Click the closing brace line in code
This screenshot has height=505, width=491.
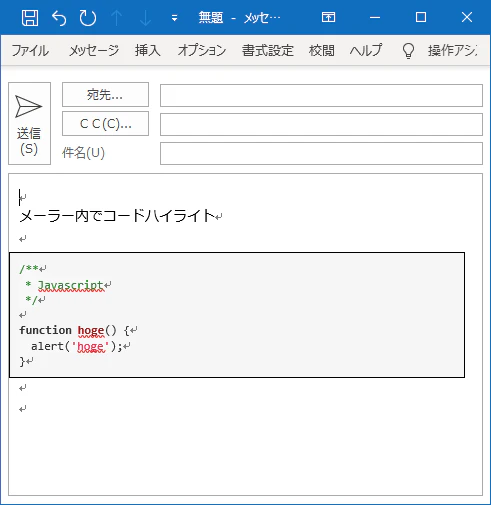coord(22,361)
